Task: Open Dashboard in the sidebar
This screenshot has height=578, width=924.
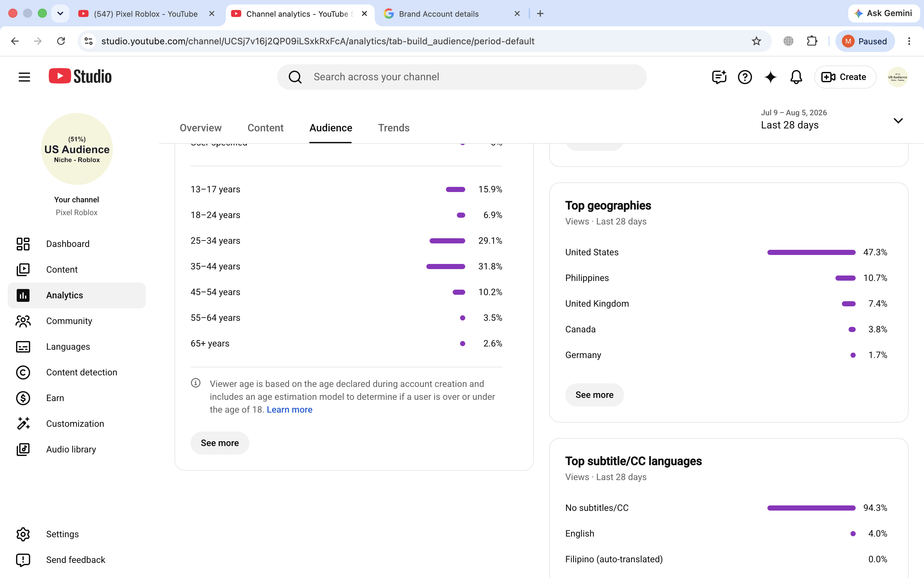Action: [x=77, y=244]
